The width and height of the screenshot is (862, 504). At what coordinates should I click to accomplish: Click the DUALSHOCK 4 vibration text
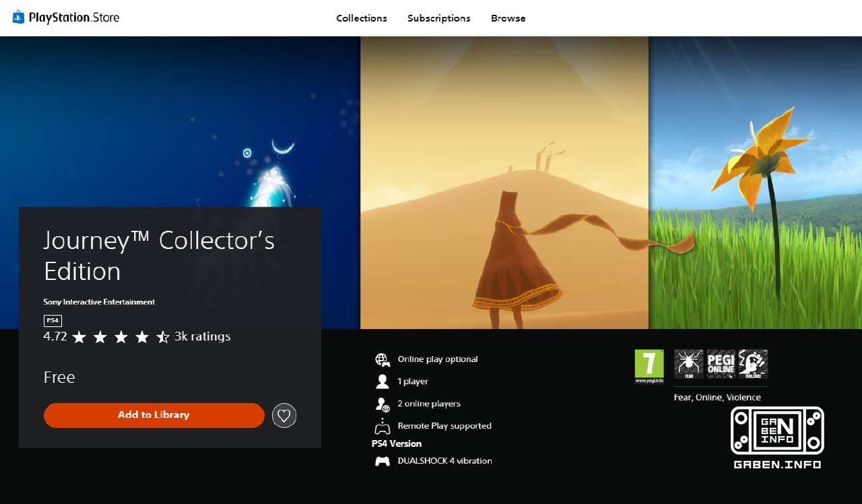click(x=444, y=461)
